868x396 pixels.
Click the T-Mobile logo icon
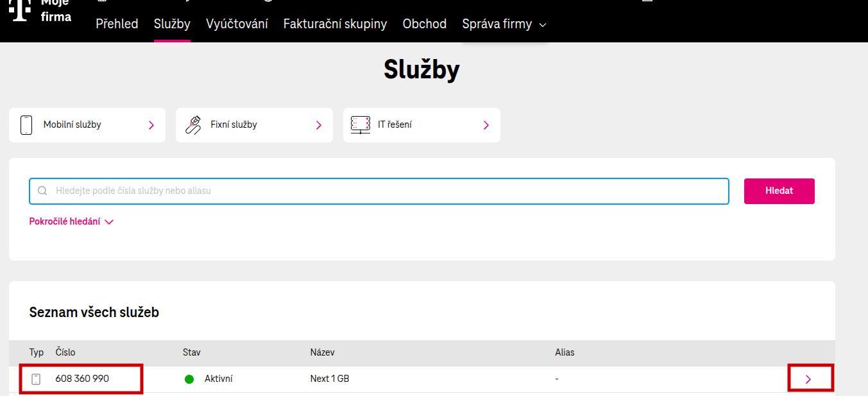pos(20,11)
